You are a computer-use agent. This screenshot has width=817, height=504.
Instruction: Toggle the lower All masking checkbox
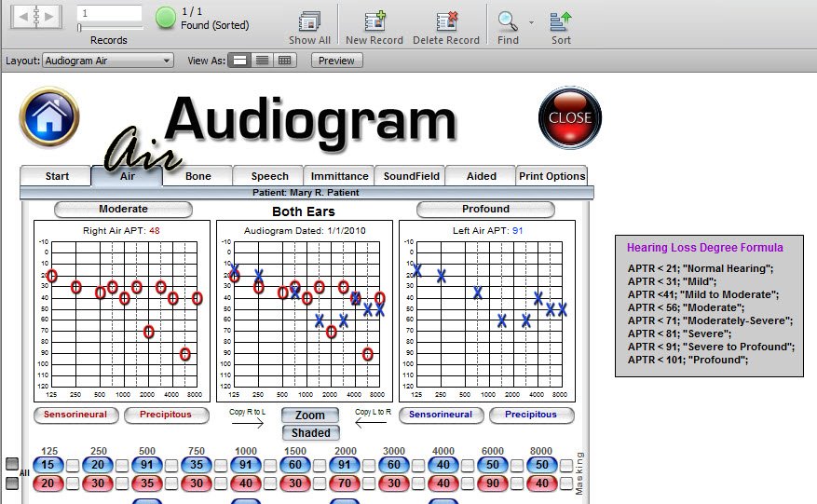(12, 484)
